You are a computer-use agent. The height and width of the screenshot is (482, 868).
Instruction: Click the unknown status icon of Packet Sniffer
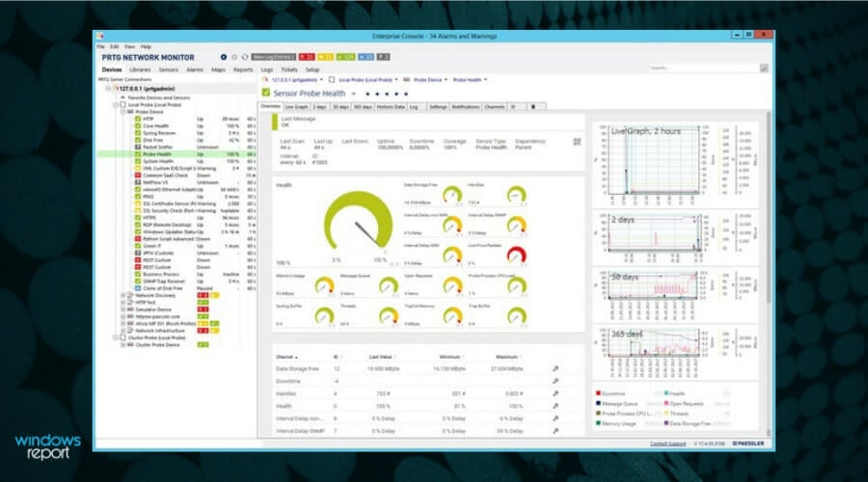click(x=138, y=147)
